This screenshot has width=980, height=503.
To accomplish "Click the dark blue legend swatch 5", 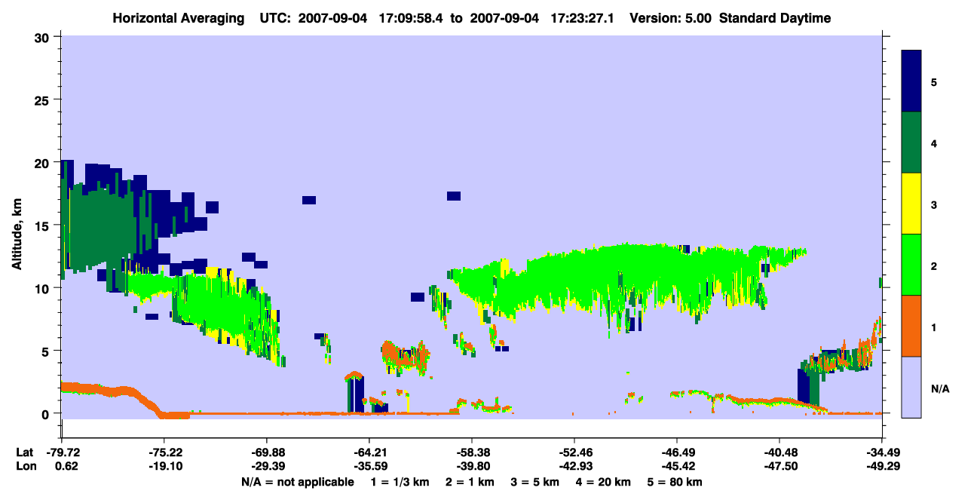I will 911,81.
